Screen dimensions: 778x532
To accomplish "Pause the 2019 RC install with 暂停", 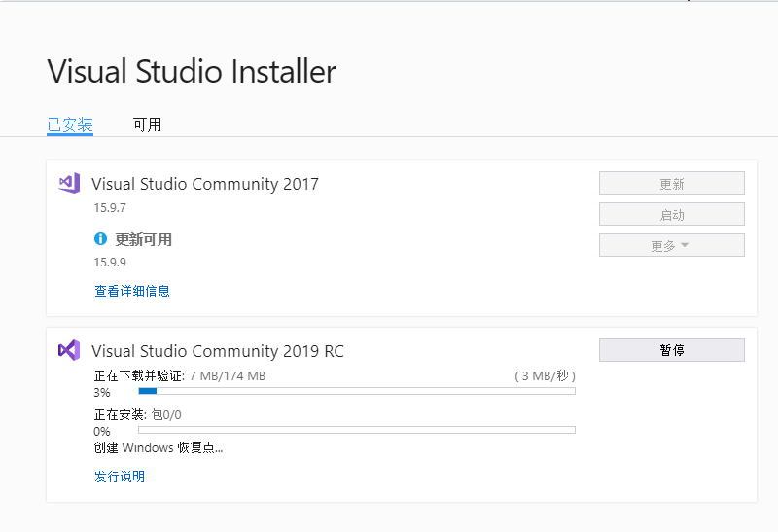I will [672, 350].
